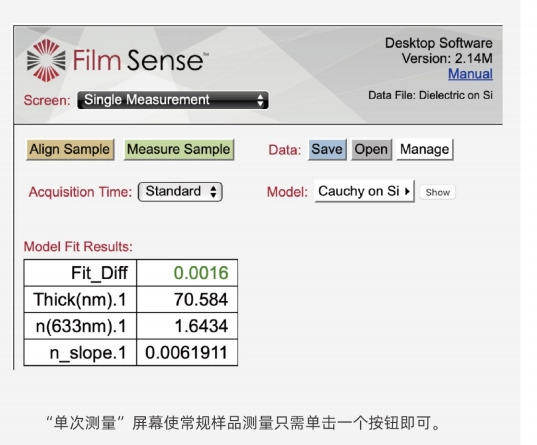This screenshot has height=445, width=537.
Task: Expand the Acquisition Time Standard dropdown
Action: tap(180, 191)
